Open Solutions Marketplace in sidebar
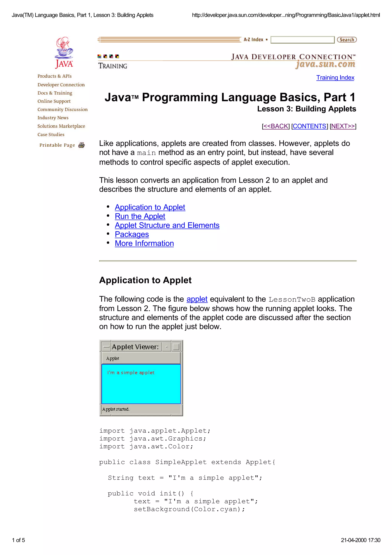The image size is (392, 555). tap(61, 126)
